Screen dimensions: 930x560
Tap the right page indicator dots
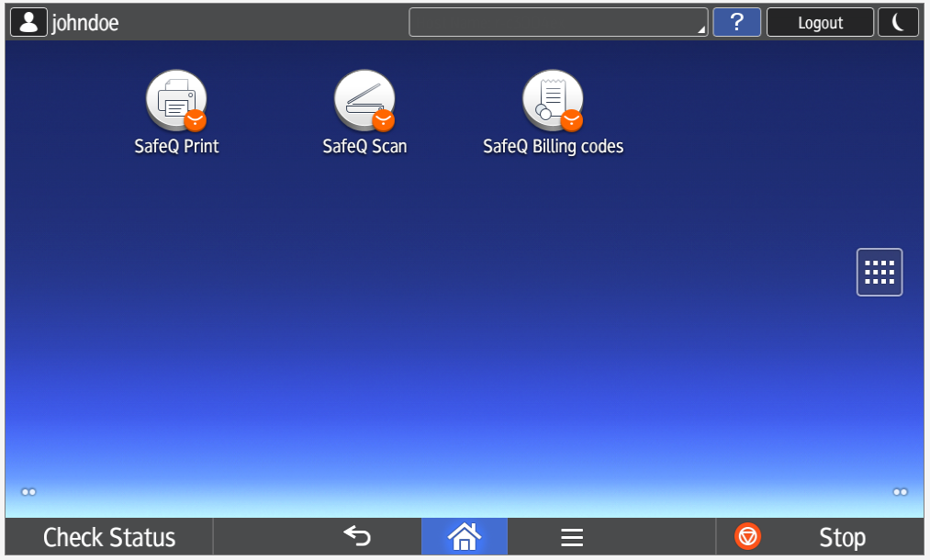(902, 491)
